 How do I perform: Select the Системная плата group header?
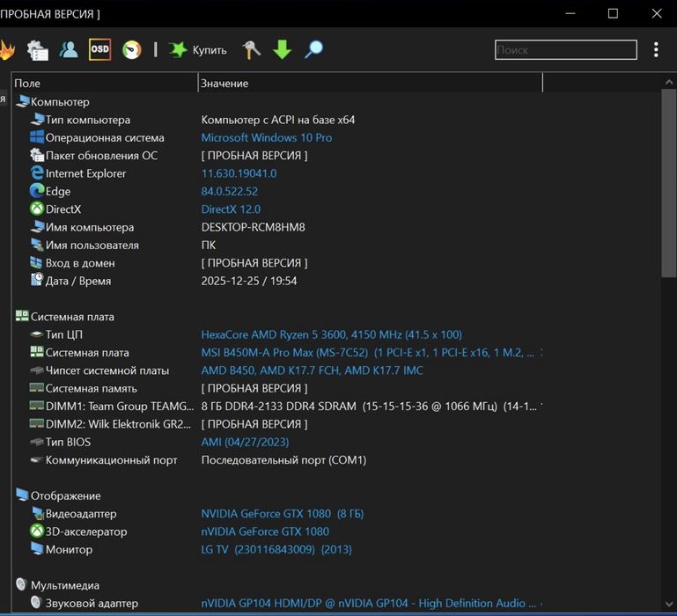point(72,317)
